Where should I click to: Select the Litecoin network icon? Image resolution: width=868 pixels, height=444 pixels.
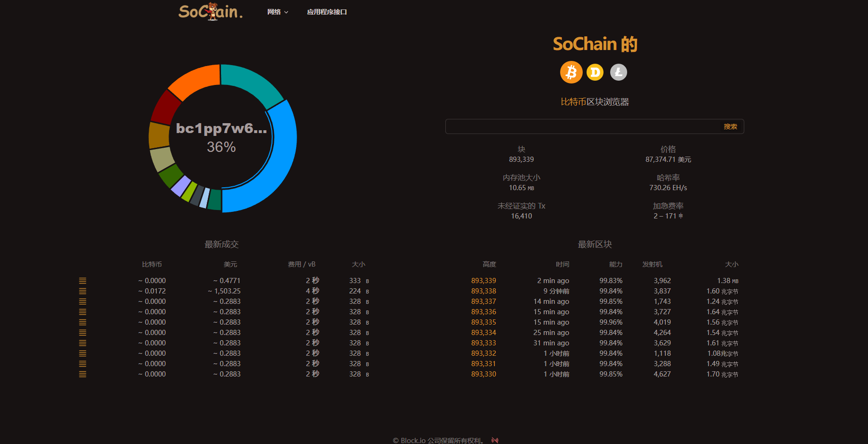[619, 72]
